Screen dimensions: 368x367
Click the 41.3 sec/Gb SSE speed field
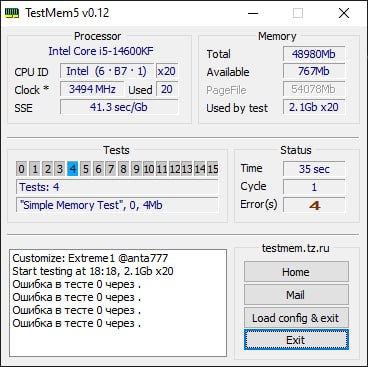coord(119,107)
